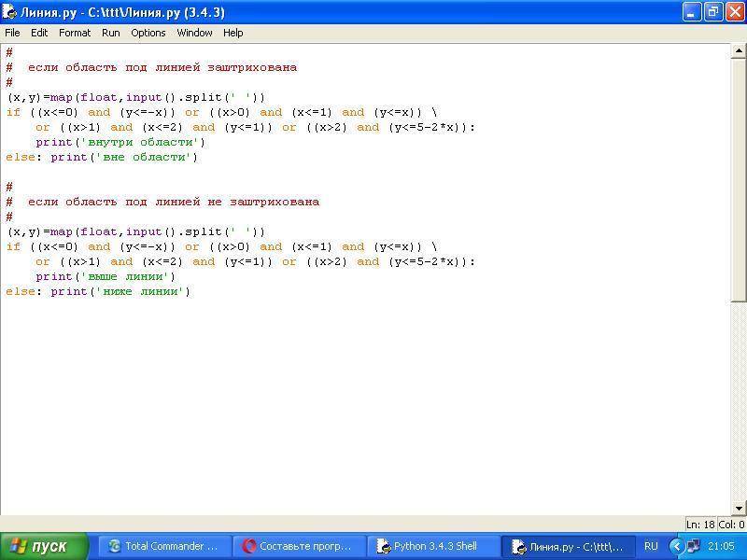Click the scrollbar up arrow
The width and height of the screenshot is (747, 560).
[739, 50]
